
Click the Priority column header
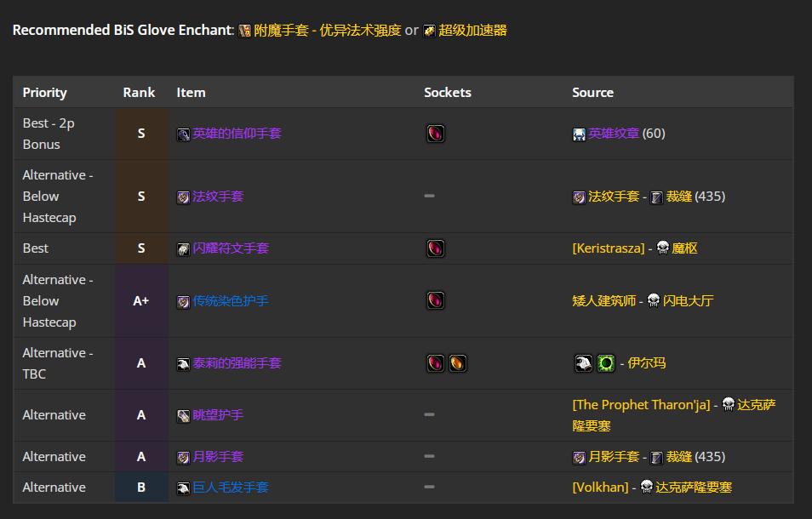(x=44, y=93)
